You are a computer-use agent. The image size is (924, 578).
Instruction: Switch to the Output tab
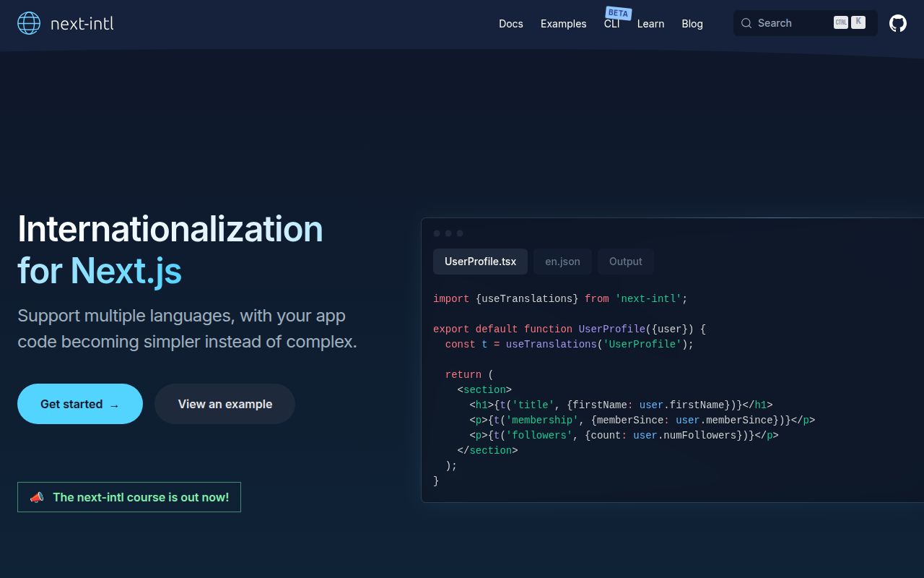point(625,262)
